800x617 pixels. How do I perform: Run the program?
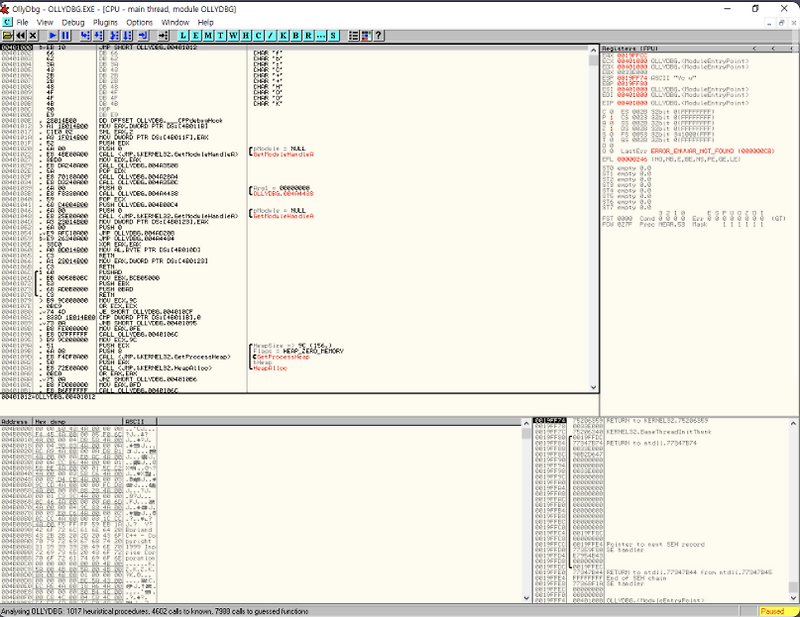click(51, 36)
